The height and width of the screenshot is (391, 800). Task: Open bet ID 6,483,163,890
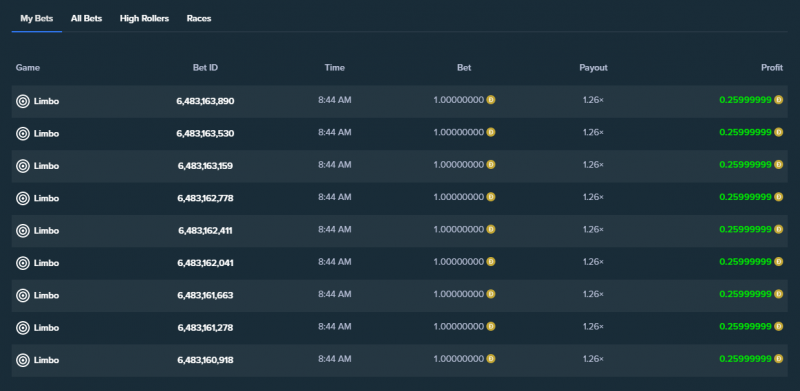tap(206, 101)
